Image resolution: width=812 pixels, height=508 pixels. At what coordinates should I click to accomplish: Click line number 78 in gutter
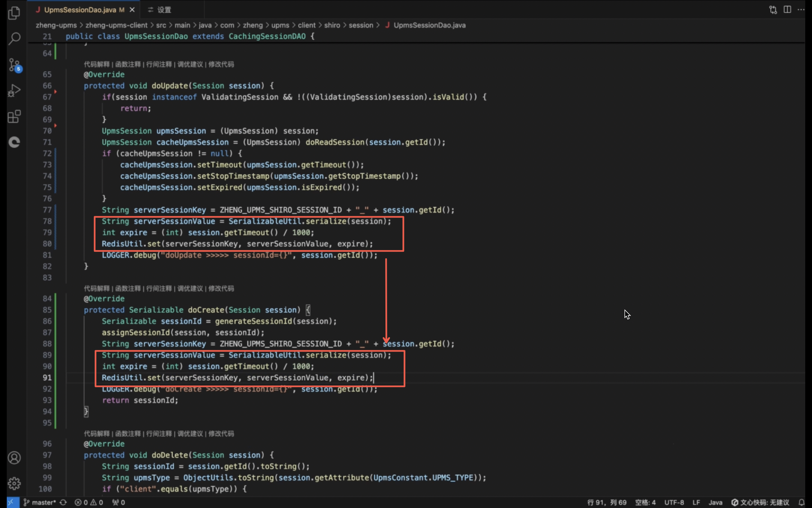pyautogui.click(x=47, y=221)
